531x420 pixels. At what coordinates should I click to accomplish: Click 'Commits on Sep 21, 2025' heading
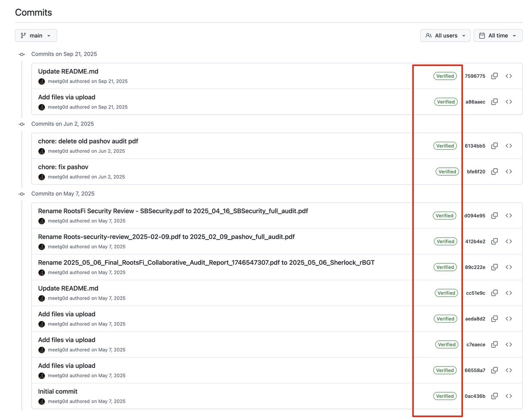64,54
